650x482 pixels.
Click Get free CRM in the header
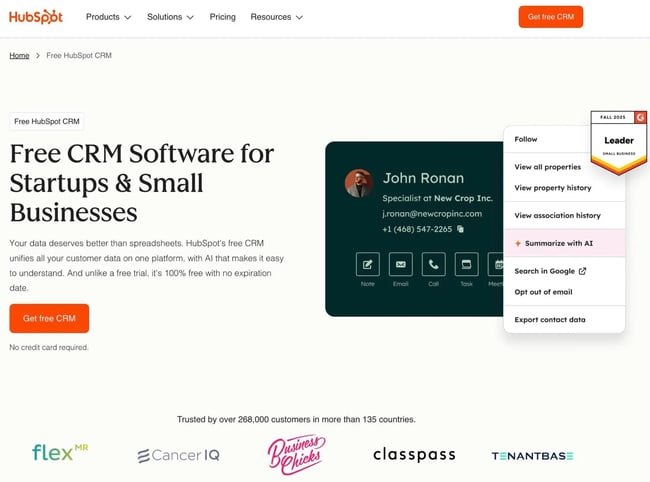551,17
